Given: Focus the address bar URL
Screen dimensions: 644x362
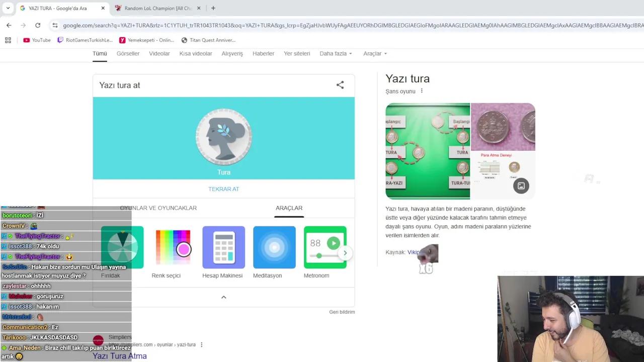Looking at the screenshot, I should pos(352,25).
